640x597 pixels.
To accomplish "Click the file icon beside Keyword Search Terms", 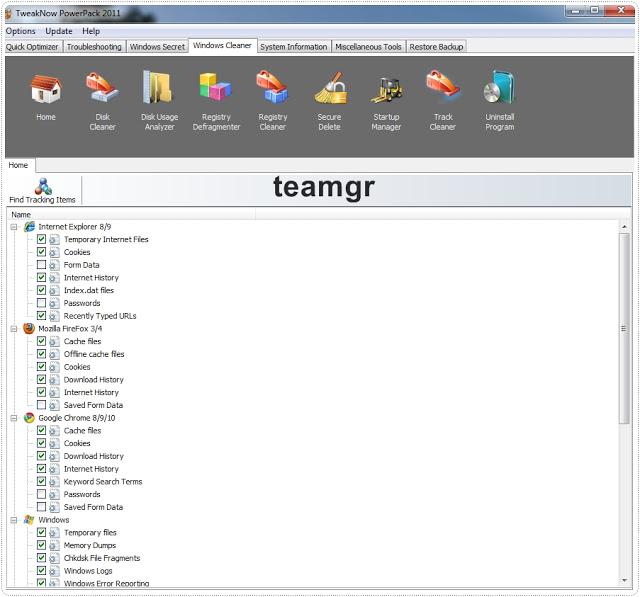I will coord(54,482).
